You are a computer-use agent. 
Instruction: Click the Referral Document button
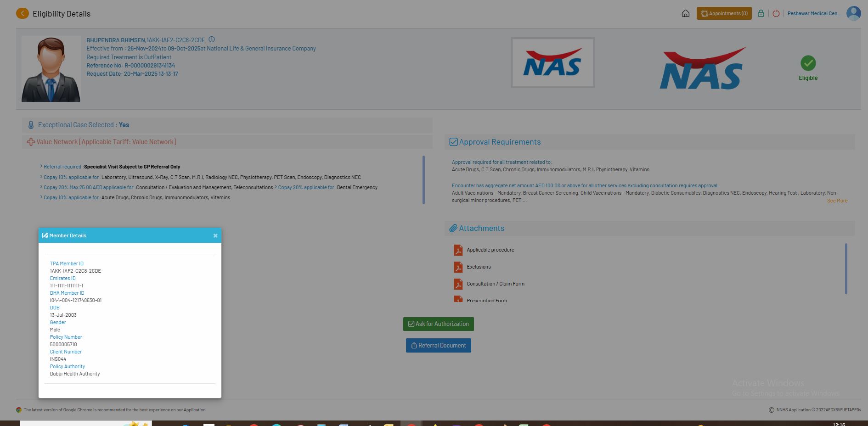pos(439,346)
